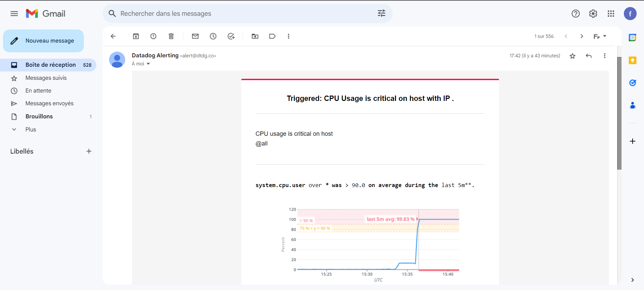Click the alert title Triggered: CPU Usage

click(x=370, y=98)
